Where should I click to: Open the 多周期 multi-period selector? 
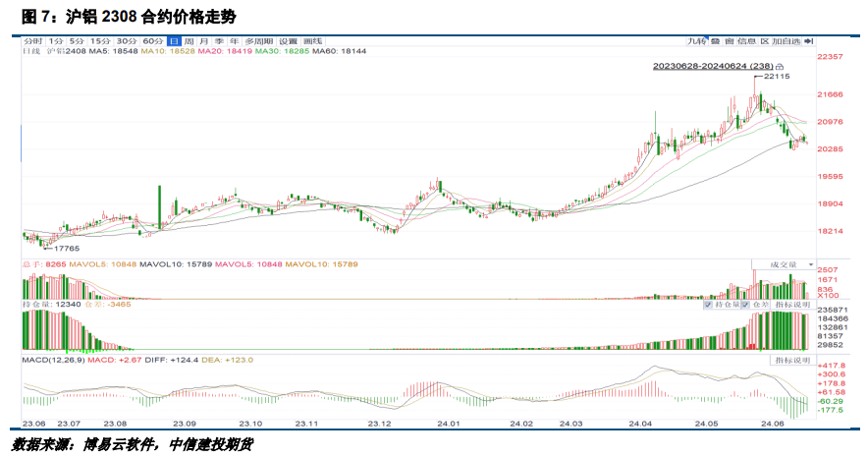click(259, 41)
